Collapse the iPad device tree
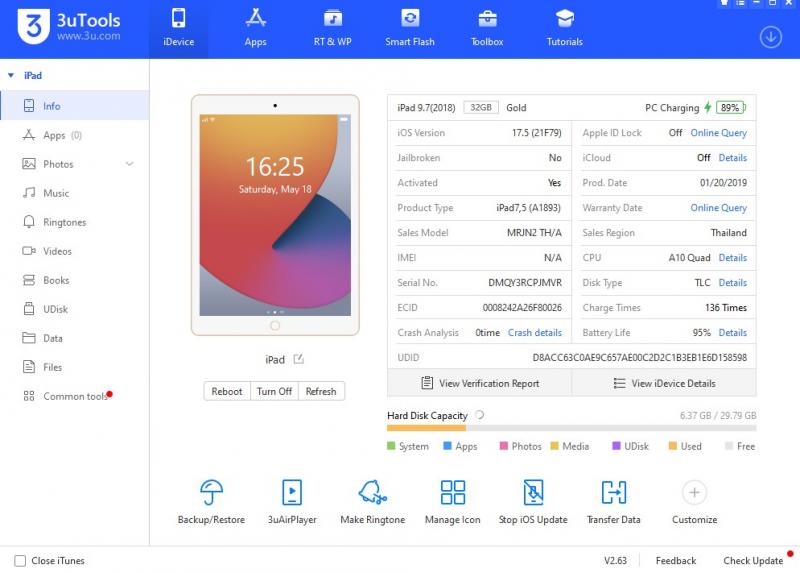This screenshot has height=573, width=800. (x=11, y=76)
